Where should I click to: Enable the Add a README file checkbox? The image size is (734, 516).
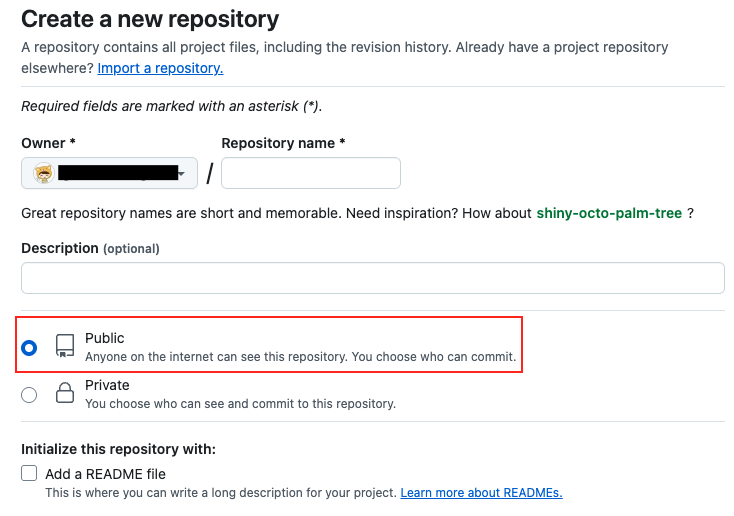click(x=29, y=474)
